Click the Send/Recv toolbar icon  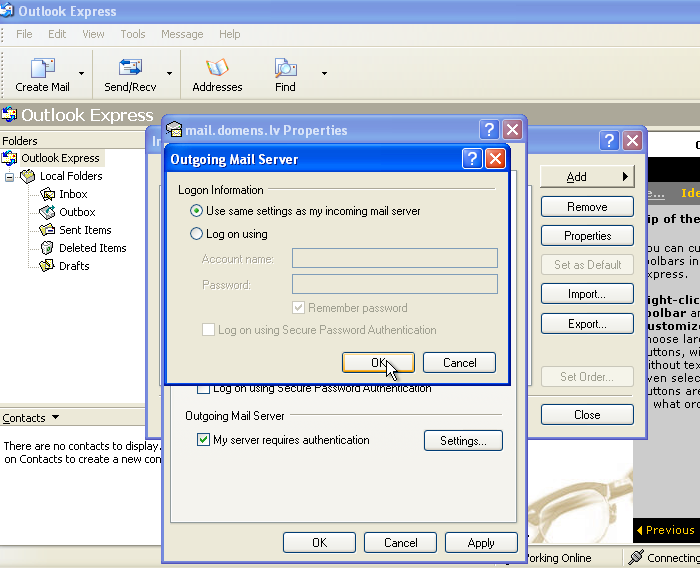tap(130, 68)
